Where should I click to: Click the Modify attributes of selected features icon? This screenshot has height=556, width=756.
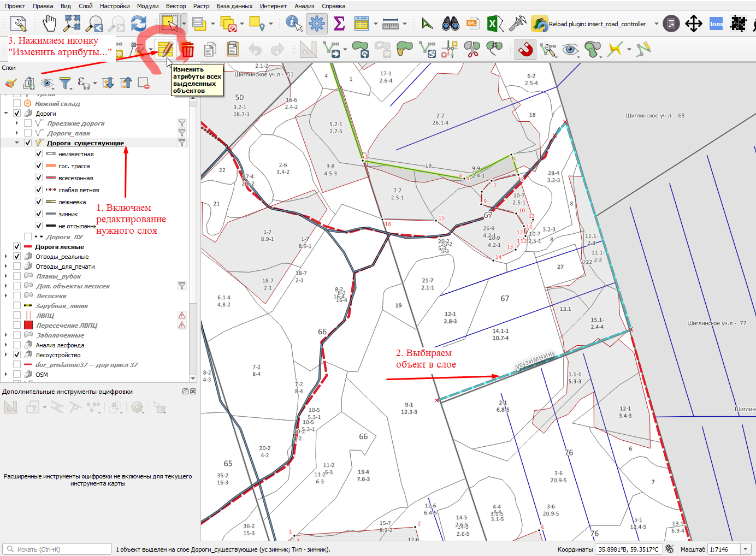165,50
